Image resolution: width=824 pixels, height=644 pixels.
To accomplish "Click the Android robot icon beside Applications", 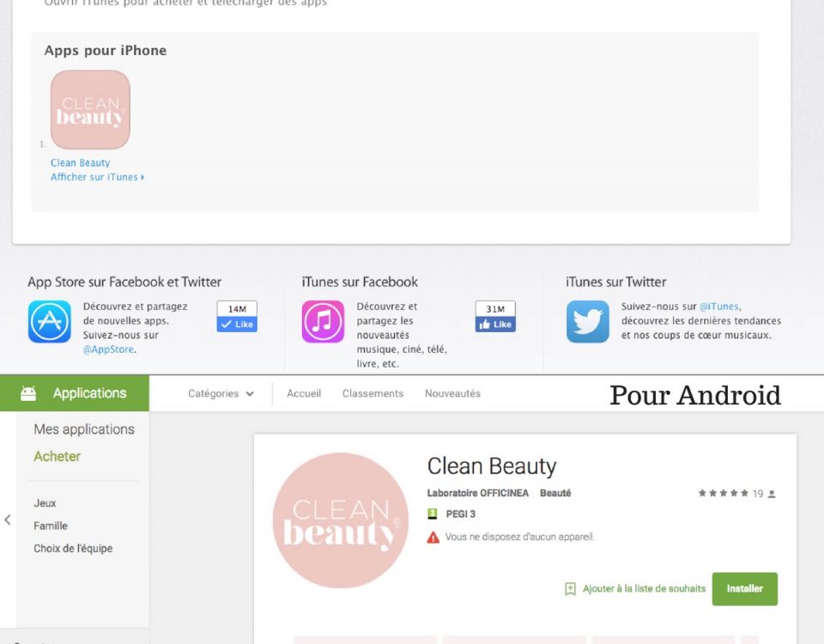I will click(28, 393).
